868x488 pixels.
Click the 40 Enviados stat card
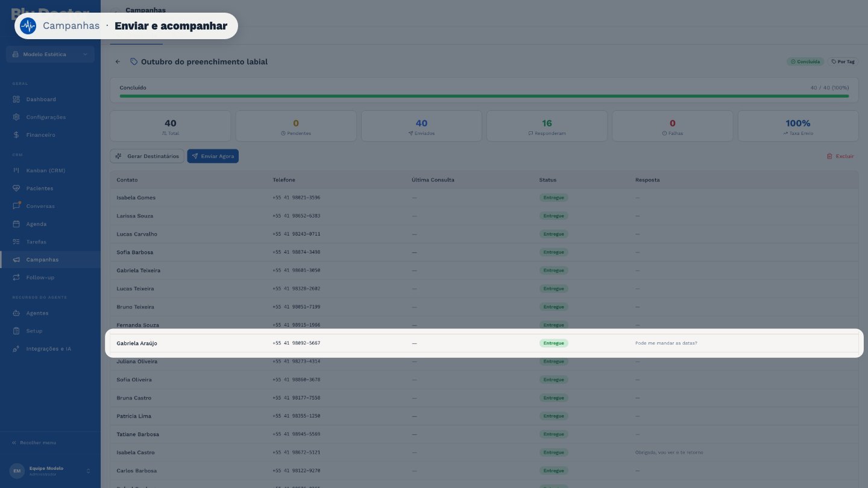point(421,126)
